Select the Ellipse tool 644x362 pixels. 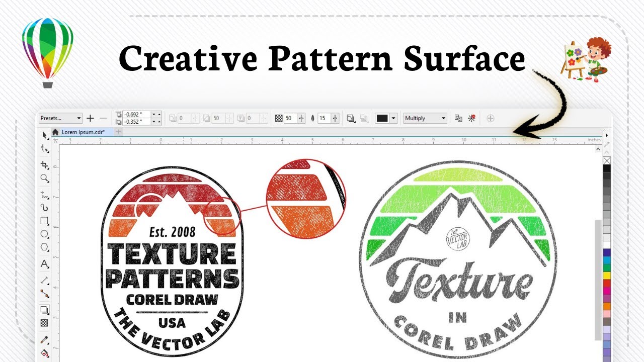tap(44, 234)
